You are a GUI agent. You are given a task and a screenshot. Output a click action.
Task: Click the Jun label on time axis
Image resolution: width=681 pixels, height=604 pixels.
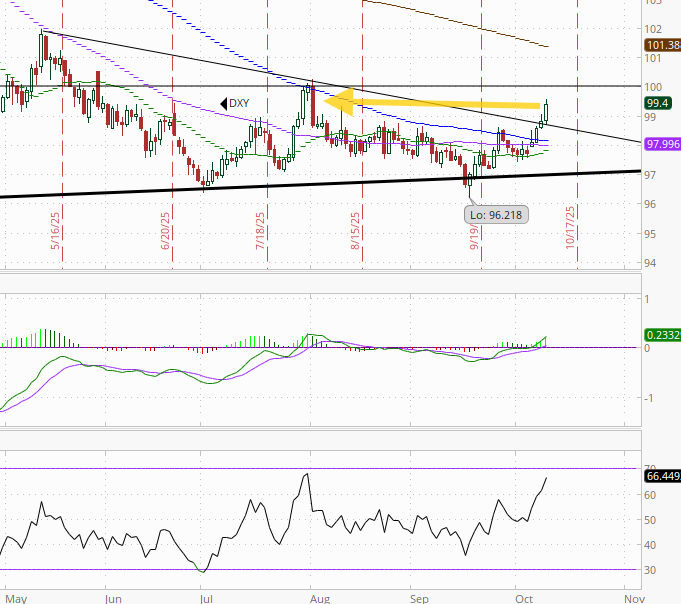pyautogui.click(x=113, y=599)
